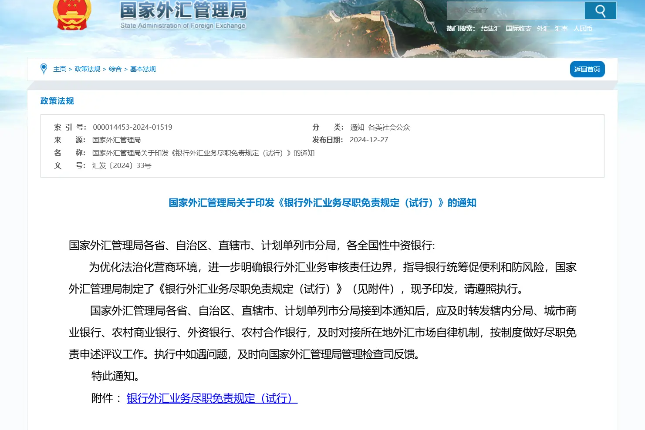This screenshot has height=430, width=645.
Task: Click source value 国家外汇管理局 in info box
Action: point(116,140)
